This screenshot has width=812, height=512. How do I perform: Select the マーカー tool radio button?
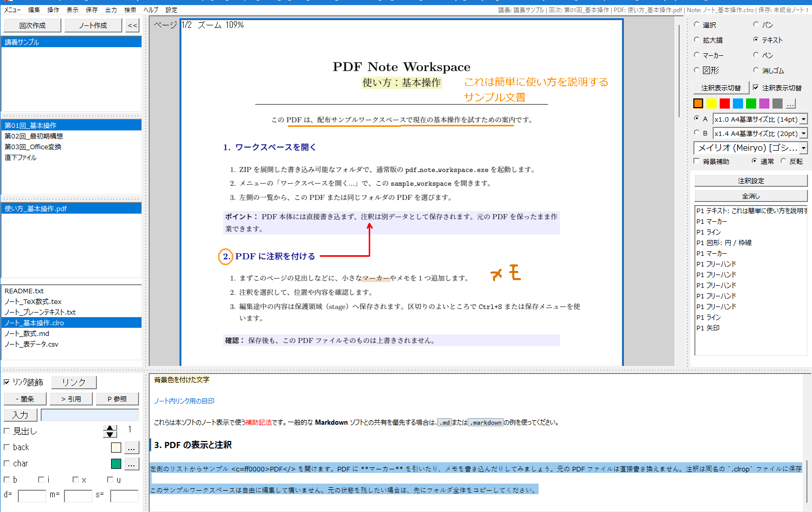pyautogui.click(x=697, y=55)
